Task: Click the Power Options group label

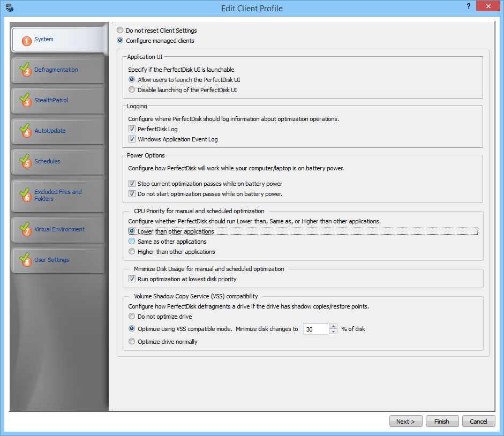Action: pos(146,155)
